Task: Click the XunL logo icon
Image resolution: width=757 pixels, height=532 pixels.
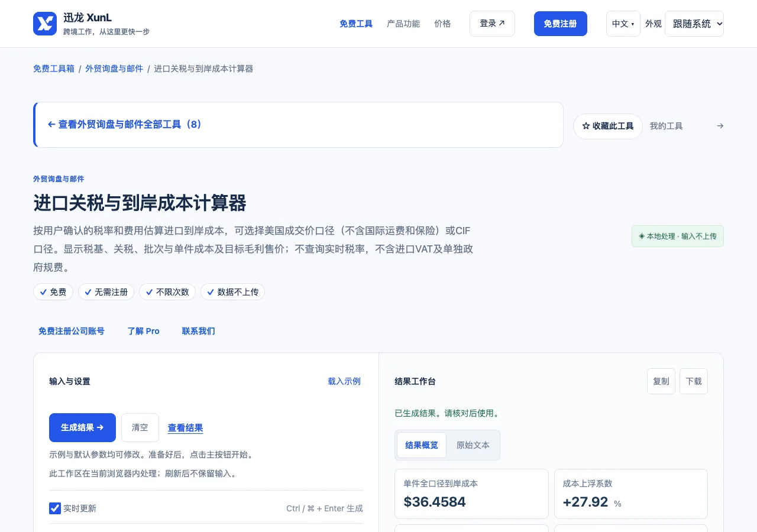Action: pos(45,24)
